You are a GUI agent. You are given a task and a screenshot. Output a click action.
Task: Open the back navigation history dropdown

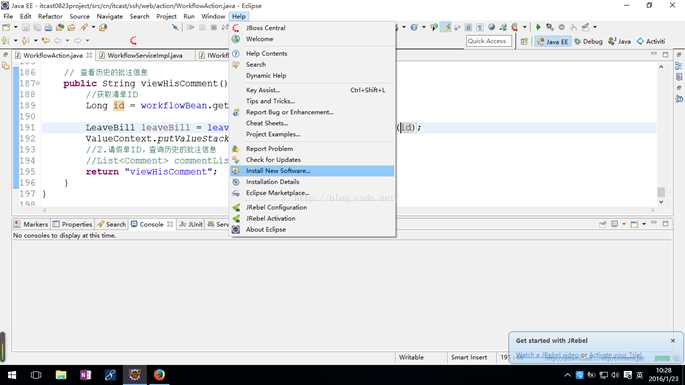(67, 41)
